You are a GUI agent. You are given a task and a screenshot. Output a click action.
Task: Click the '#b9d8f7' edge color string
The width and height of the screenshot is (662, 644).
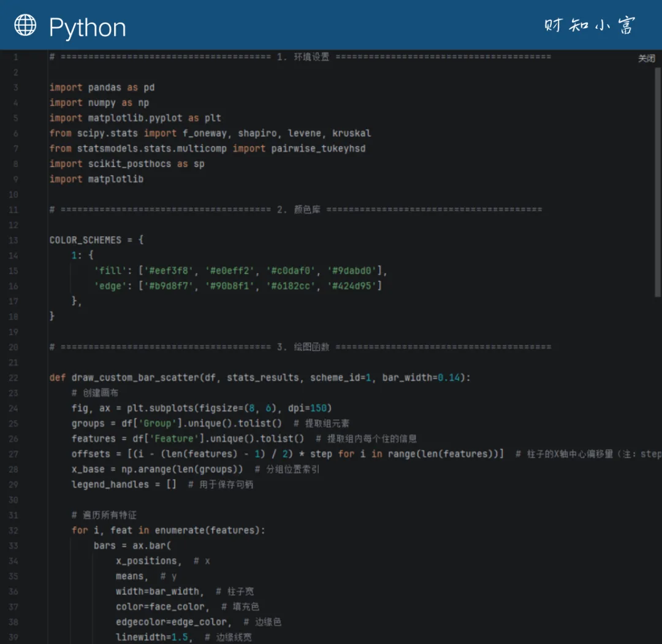(169, 286)
